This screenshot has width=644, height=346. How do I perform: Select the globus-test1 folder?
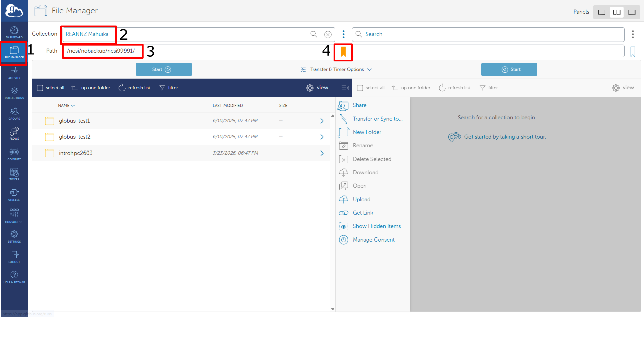pyautogui.click(x=181, y=121)
